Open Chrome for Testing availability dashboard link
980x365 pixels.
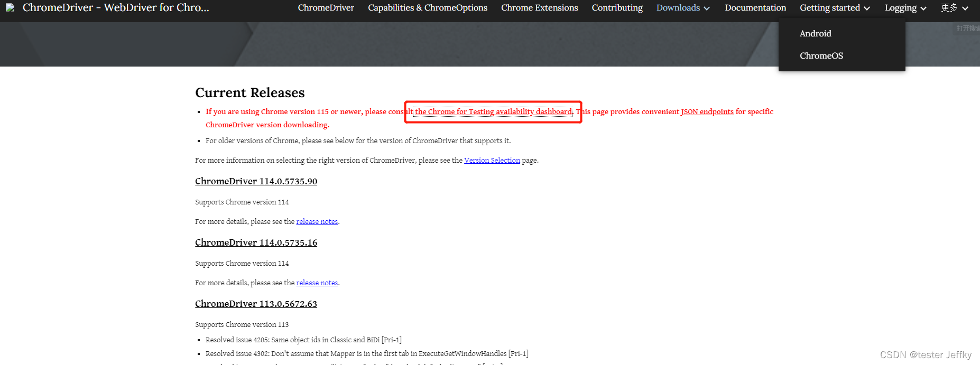tap(493, 111)
